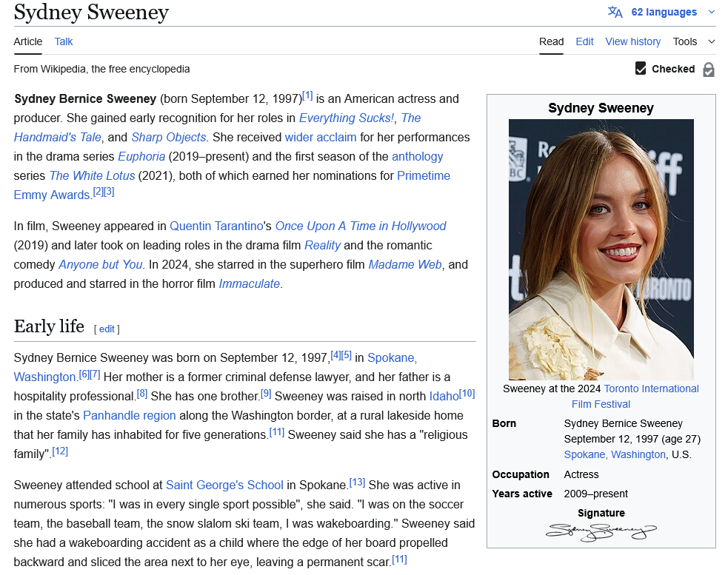This screenshot has height=575, width=728.
Task: Open the signature image in infobox
Action: pyautogui.click(x=601, y=532)
